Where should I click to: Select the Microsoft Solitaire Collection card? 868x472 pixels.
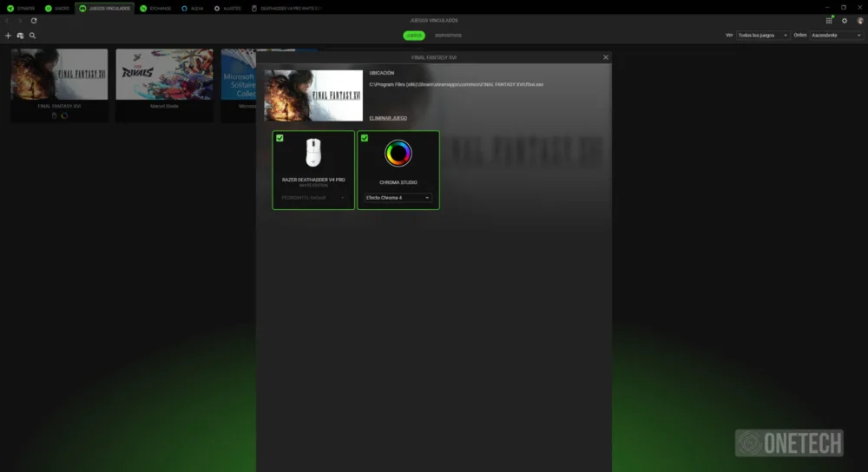[239, 85]
